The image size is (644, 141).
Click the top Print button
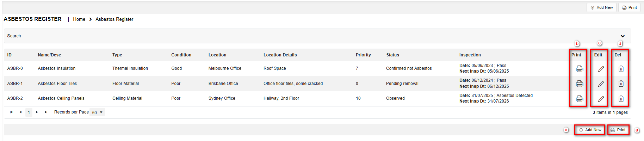click(x=629, y=7)
